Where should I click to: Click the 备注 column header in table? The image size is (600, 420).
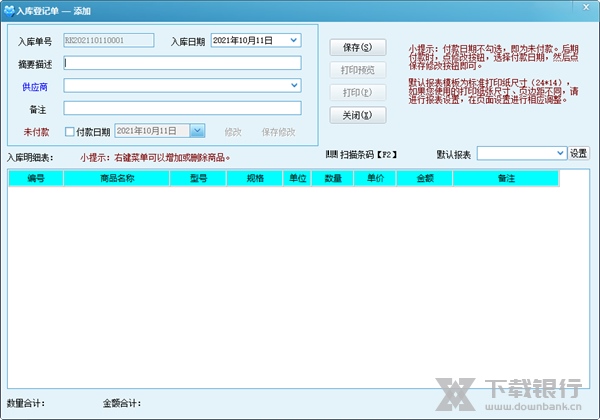coord(506,178)
